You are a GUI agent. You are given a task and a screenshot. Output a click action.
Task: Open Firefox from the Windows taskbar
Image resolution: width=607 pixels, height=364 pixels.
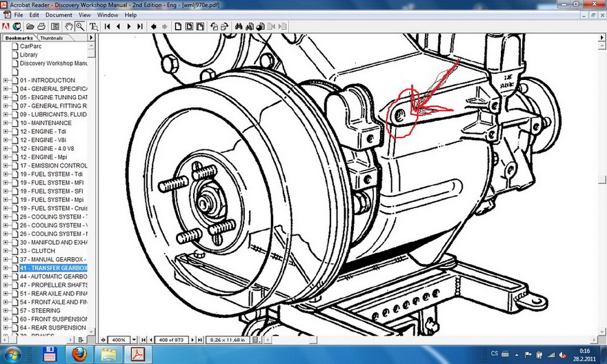79,355
